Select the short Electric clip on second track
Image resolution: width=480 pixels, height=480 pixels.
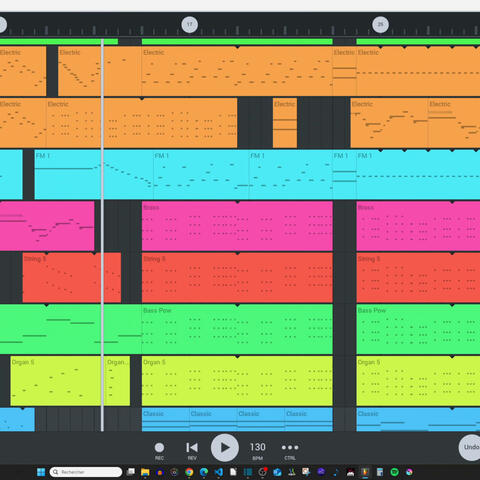click(285, 122)
